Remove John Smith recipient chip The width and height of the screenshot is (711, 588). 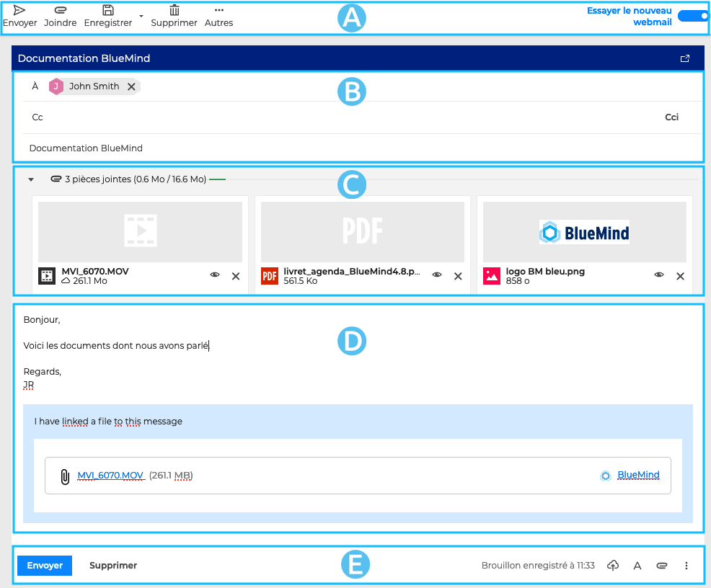pyautogui.click(x=131, y=86)
